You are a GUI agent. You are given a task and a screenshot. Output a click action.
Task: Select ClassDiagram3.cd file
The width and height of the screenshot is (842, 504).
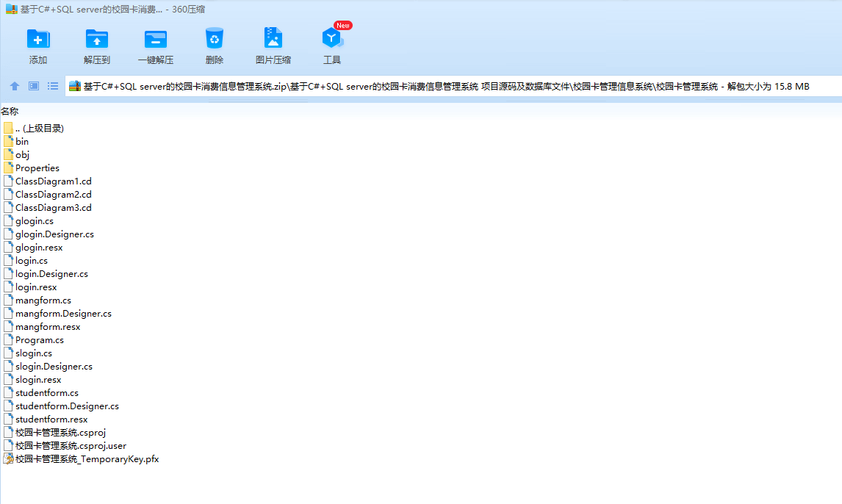point(47,208)
